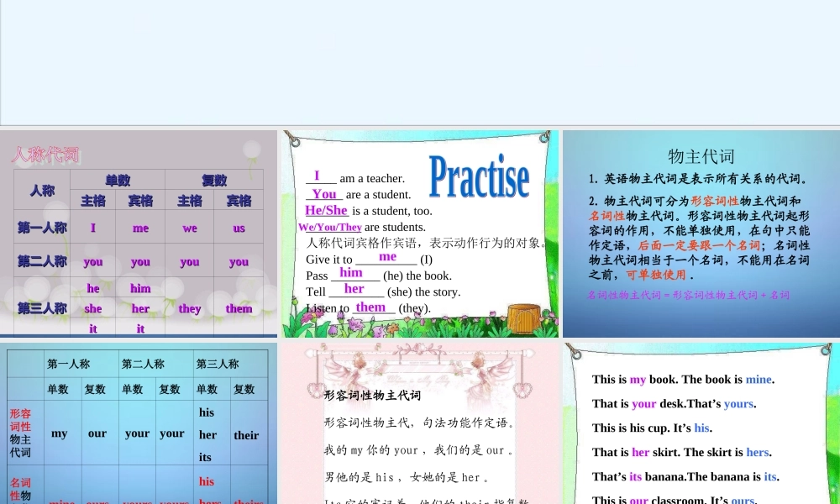Click the underlined 'We/You/They' text

click(x=329, y=227)
